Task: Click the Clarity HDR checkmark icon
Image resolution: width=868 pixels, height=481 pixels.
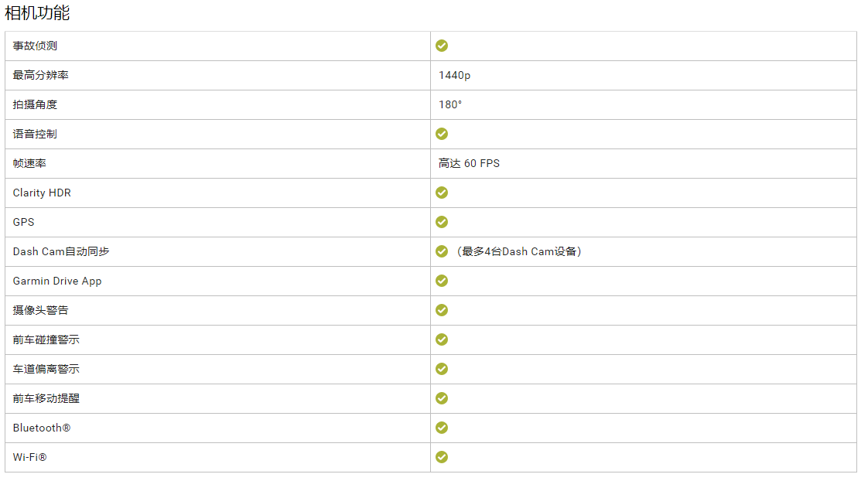Action: 442,192
